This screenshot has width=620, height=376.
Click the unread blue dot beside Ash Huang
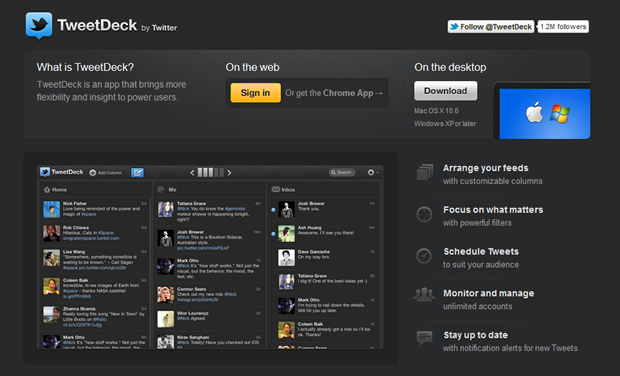pyautogui.click(x=273, y=234)
